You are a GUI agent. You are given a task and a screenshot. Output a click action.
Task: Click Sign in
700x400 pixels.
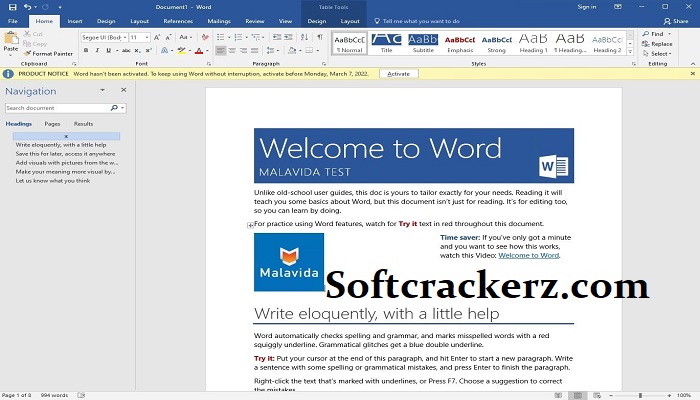(587, 7)
